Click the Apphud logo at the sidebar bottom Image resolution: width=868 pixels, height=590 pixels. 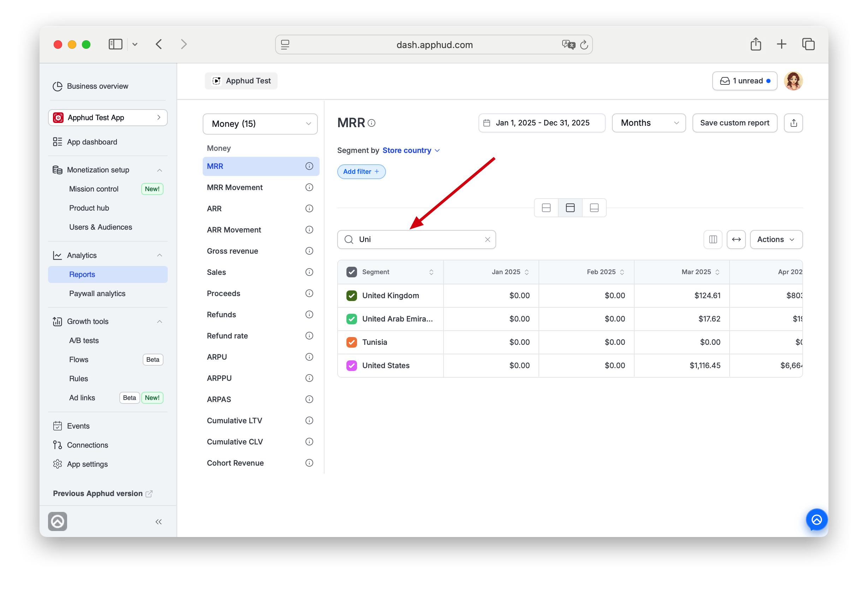58,521
